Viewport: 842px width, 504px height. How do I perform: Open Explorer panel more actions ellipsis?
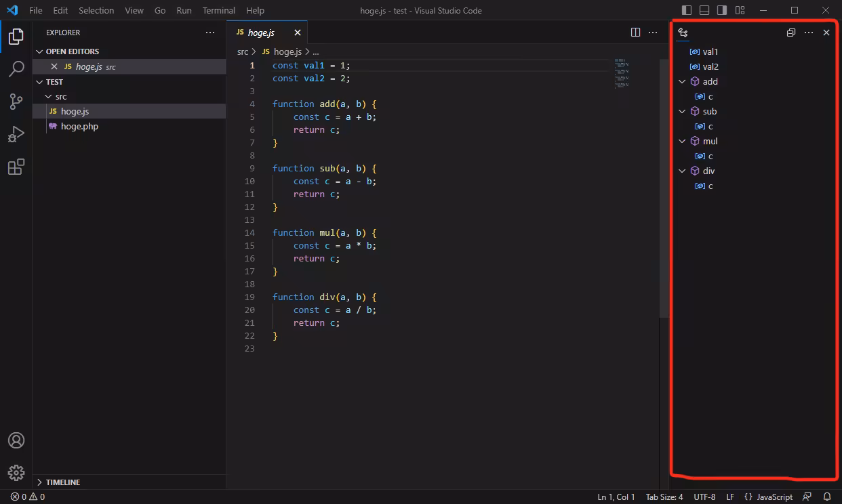210,33
